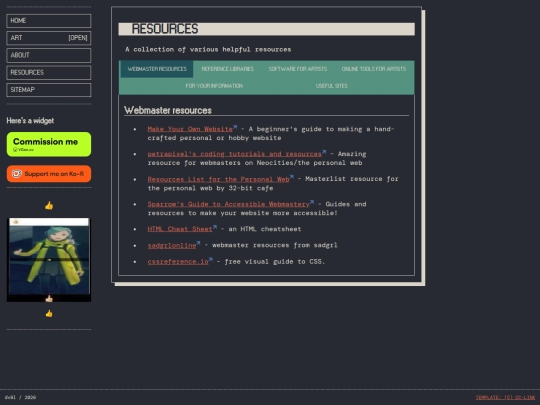The width and height of the screenshot is (540, 405).
Task: Click 'webmaster resources from sadgrl' text
Action: 274,245
